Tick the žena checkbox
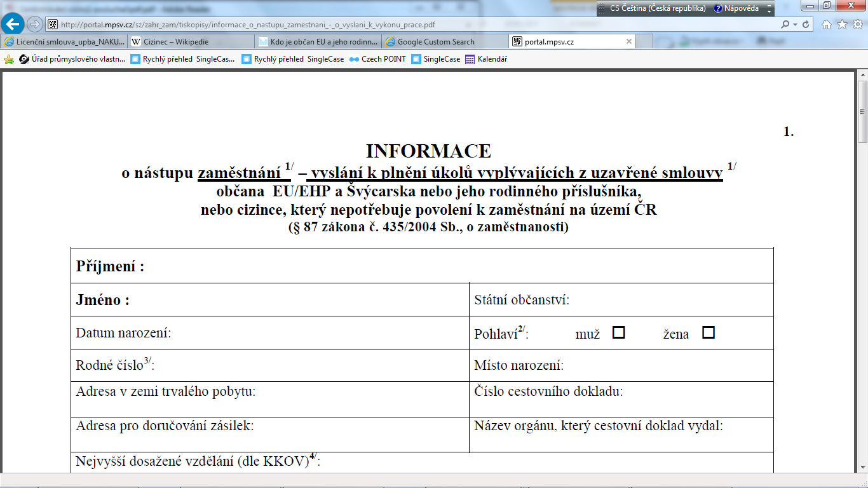The height and width of the screenshot is (488, 868). pyautogui.click(x=709, y=332)
